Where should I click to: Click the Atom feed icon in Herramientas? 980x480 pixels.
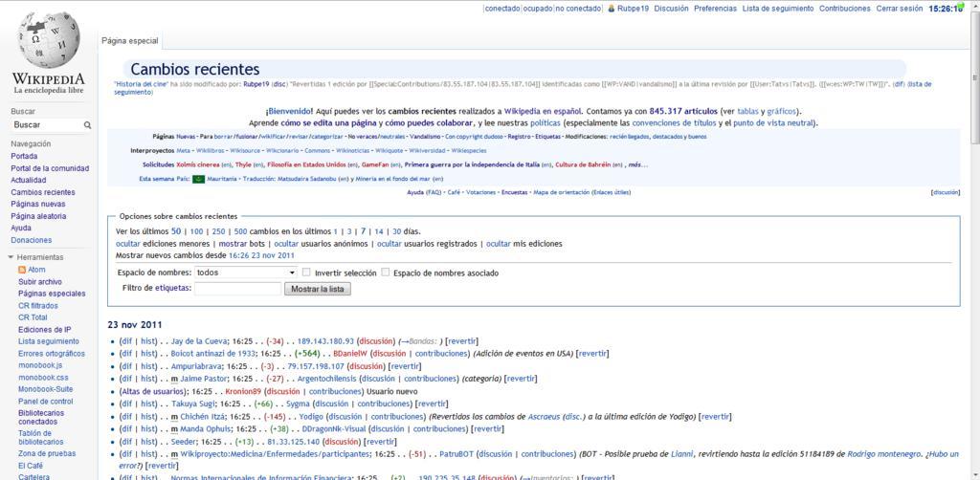(22, 270)
